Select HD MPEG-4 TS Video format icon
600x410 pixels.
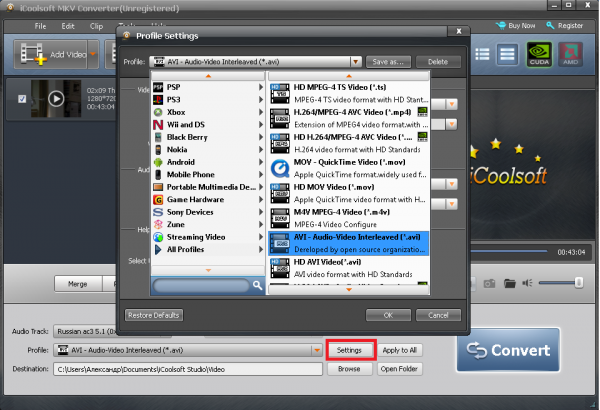[280, 93]
